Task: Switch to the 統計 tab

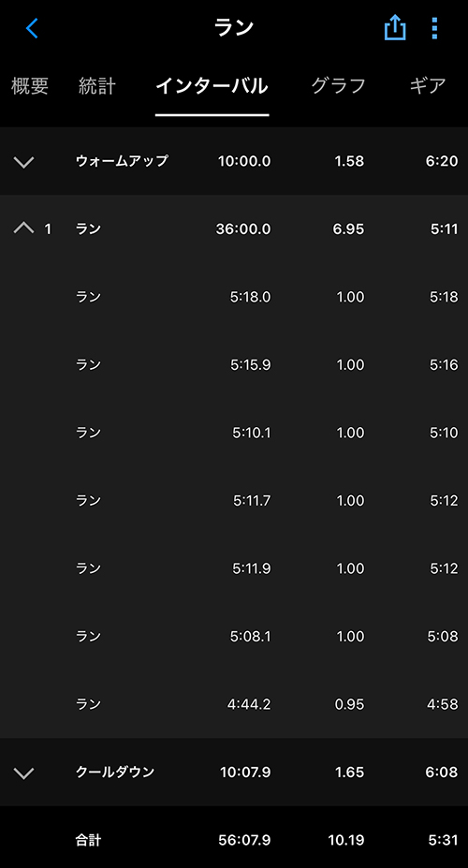Action: pos(96,86)
